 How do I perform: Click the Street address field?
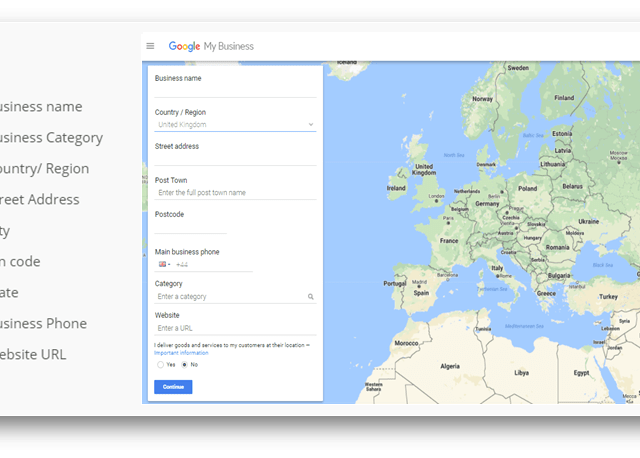[234, 158]
